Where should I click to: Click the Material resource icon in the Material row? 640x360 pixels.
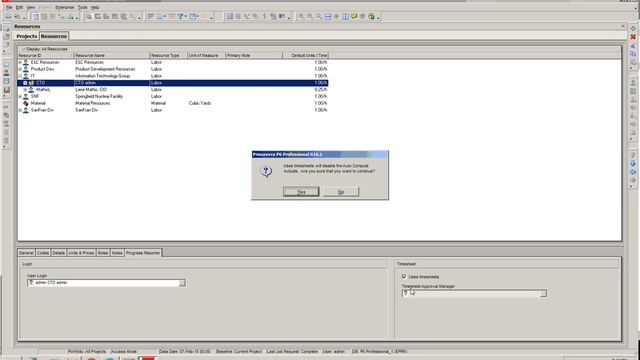[26, 103]
